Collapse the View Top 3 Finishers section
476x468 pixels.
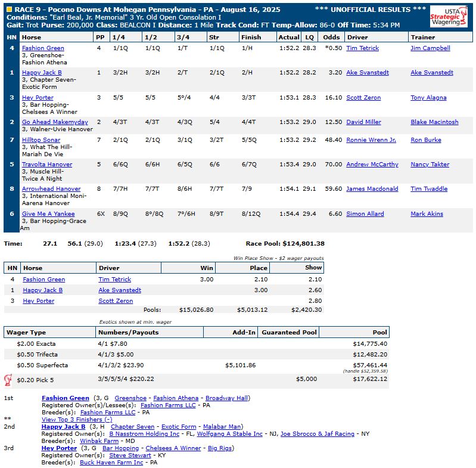point(77,419)
